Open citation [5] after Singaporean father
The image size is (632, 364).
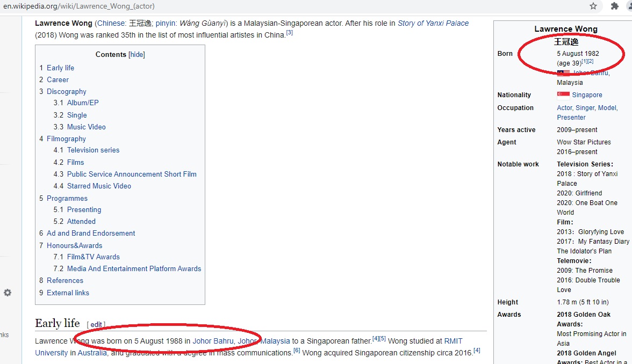(383, 339)
